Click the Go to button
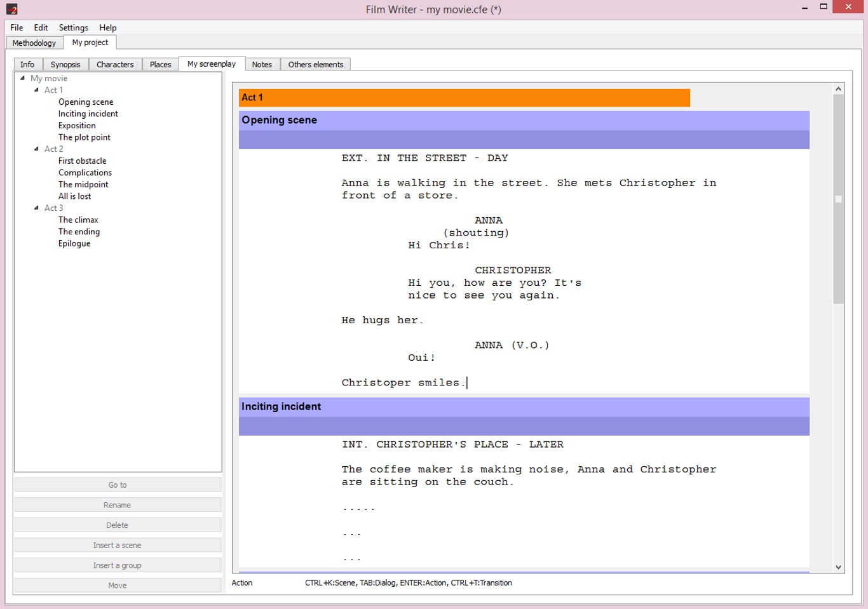Image resolution: width=868 pixels, height=609 pixels. [118, 485]
